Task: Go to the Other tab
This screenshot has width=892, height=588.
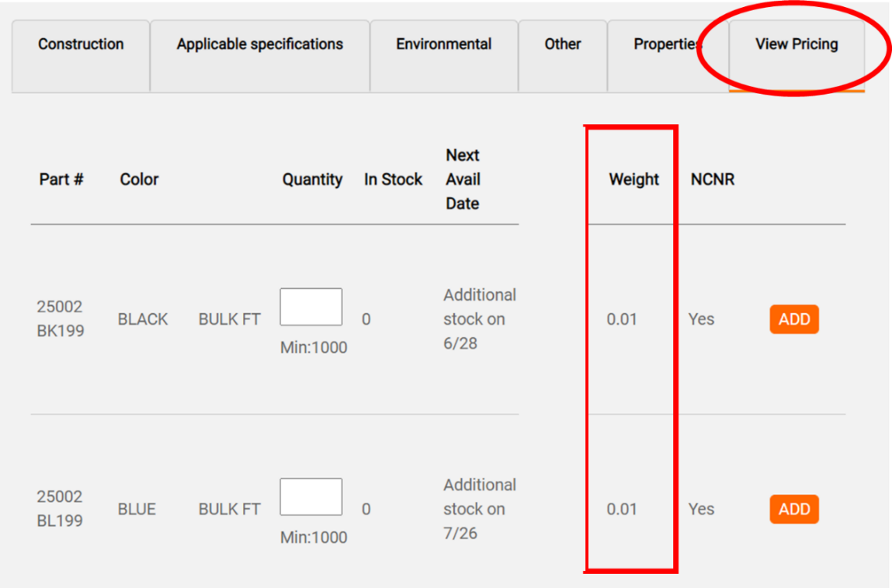Action: [x=562, y=45]
